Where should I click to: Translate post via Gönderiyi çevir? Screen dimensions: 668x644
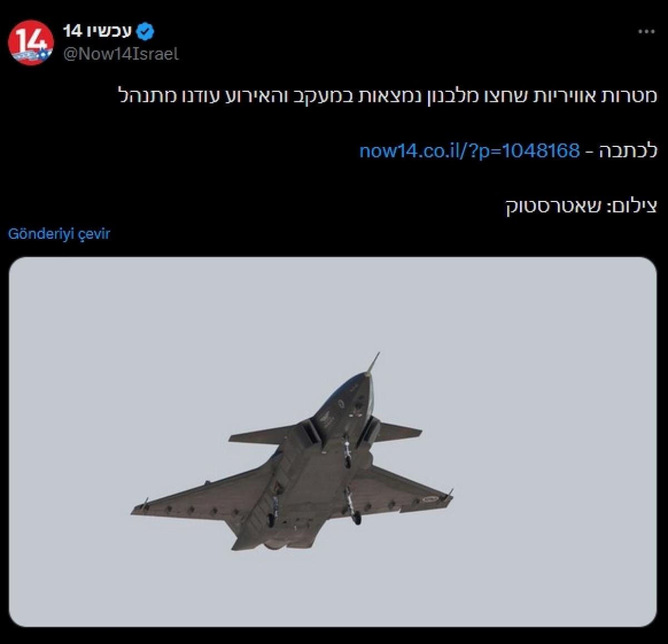click(59, 234)
